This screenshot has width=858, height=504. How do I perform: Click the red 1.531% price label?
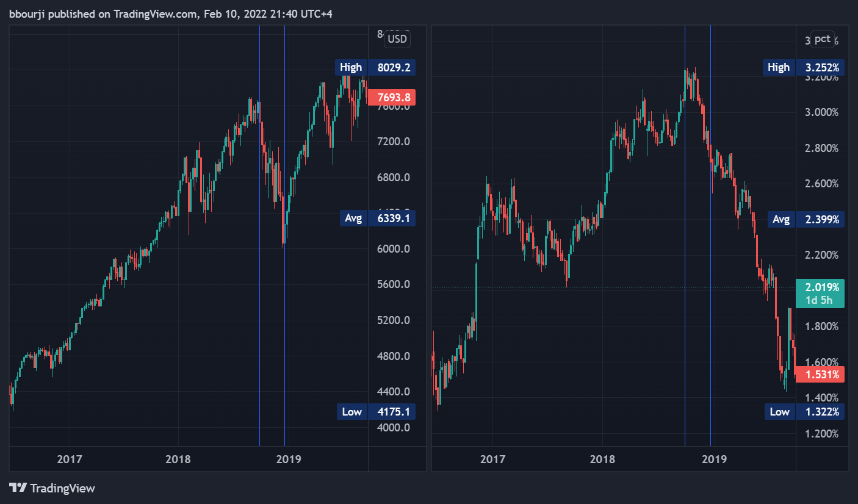821,374
